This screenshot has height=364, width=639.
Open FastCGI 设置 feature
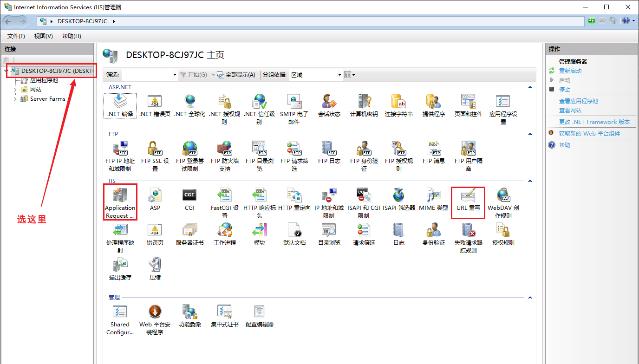coord(225,203)
